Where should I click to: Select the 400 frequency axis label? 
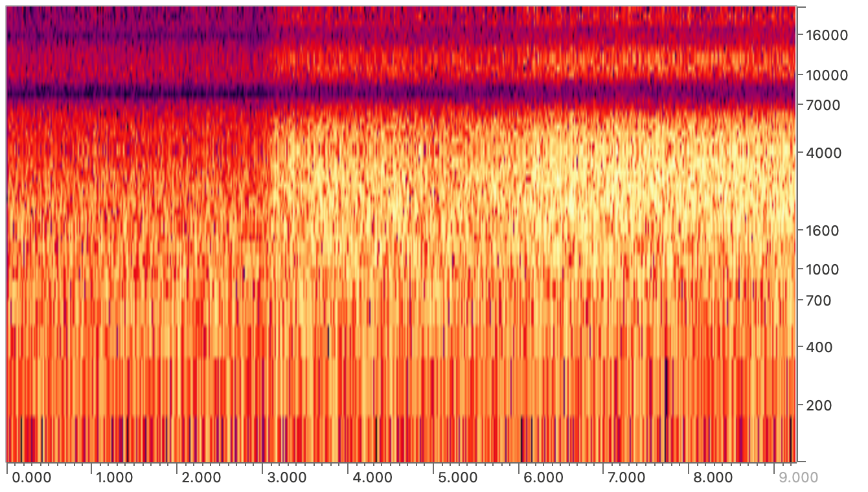818,348
